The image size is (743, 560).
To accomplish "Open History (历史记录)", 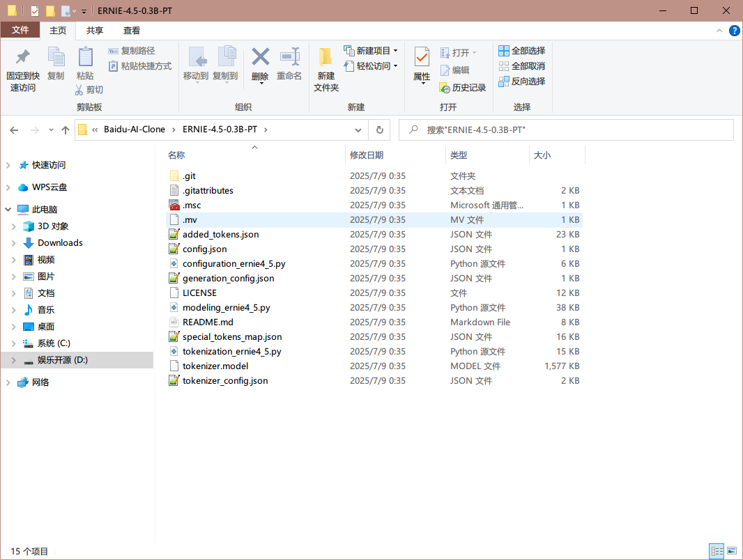I will tap(463, 88).
